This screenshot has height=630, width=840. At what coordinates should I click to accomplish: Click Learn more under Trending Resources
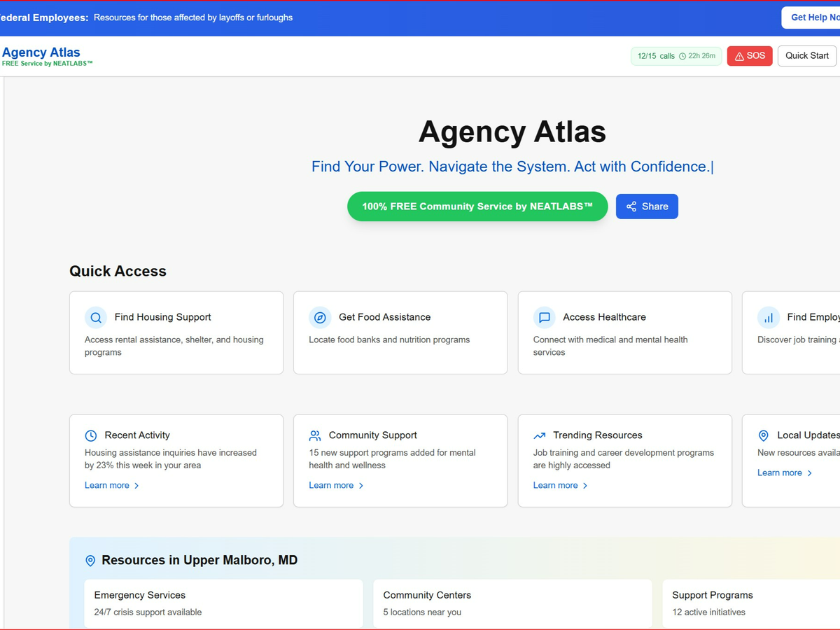pos(555,485)
